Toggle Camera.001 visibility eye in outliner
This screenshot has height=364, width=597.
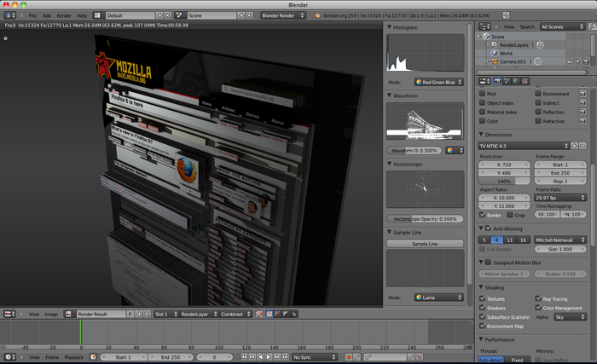[570, 61]
